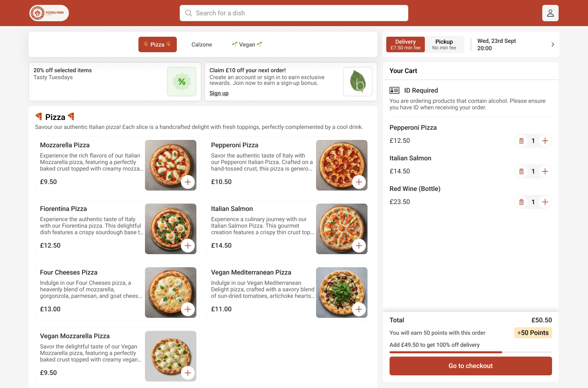Select the Delivery option
The width and height of the screenshot is (588, 388).
405,44
